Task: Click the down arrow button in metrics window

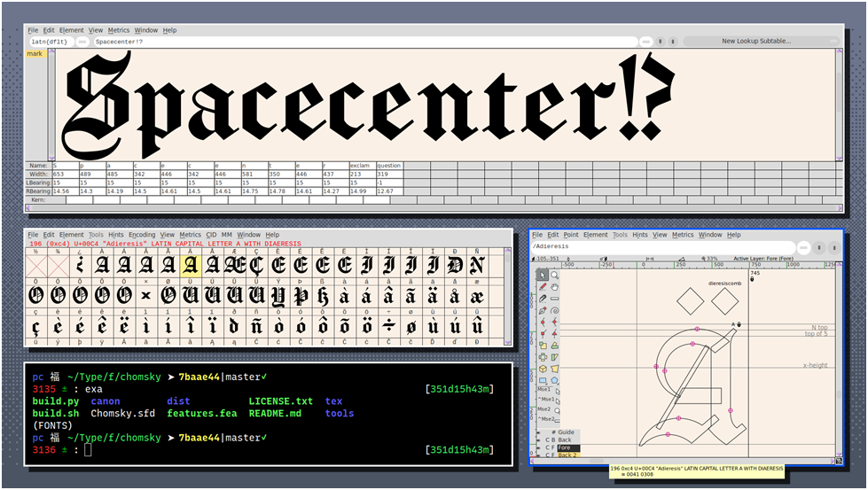Action: (673, 42)
